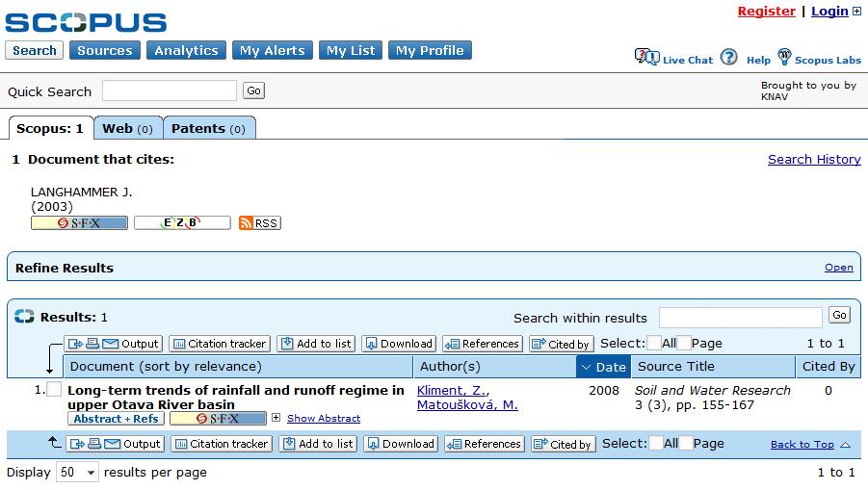Image resolution: width=868 pixels, height=490 pixels.
Task: Select checkbox for result 1
Action: click(54, 389)
